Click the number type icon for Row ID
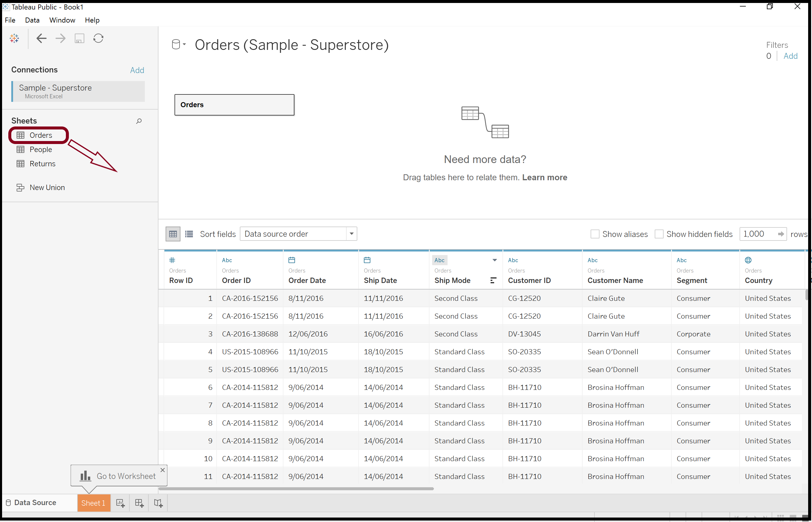 click(172, 260)
